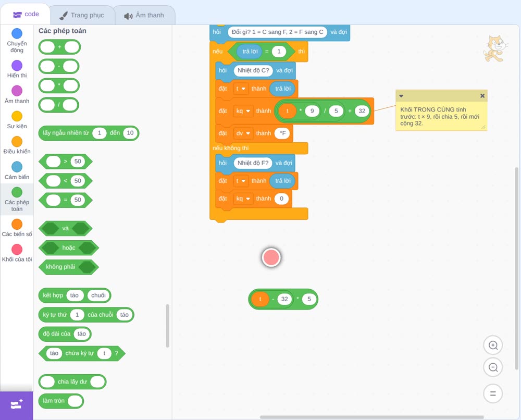
Task: Collapse the yellow comment note
Action: click(x=401, y=96)
